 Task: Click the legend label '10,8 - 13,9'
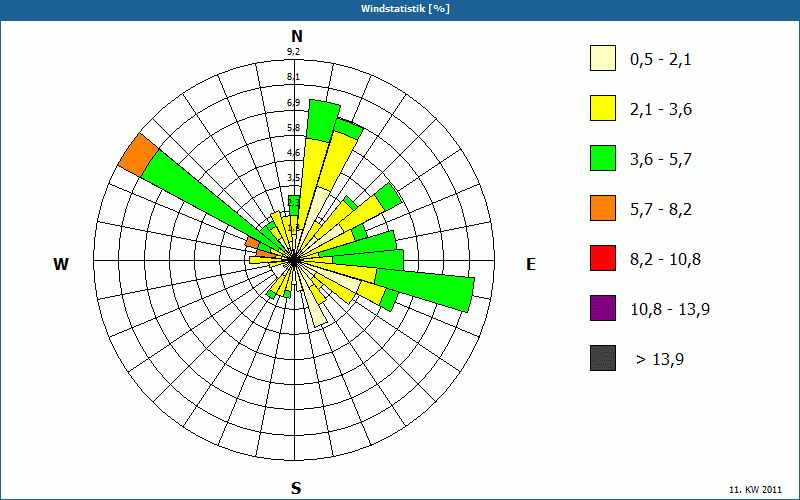670,310
